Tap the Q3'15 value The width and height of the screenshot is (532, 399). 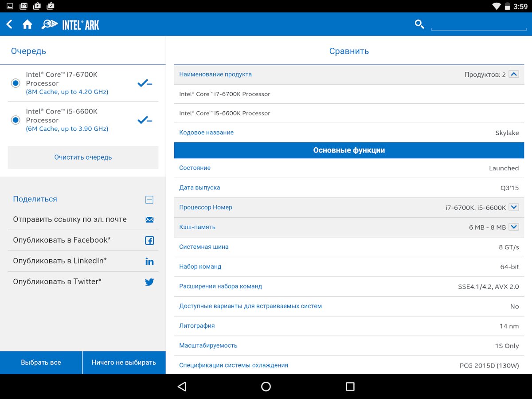pos(510,188)
